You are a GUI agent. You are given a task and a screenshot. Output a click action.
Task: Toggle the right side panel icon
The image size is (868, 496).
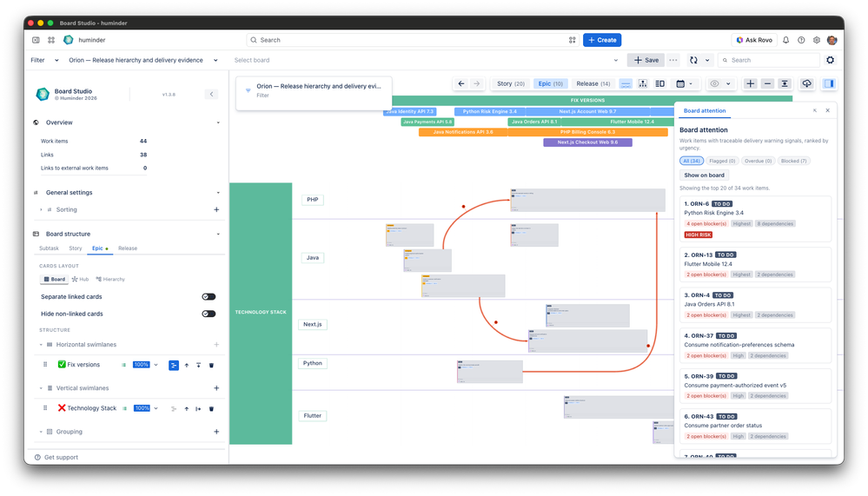pyautogui.click(x=829, y=83)
